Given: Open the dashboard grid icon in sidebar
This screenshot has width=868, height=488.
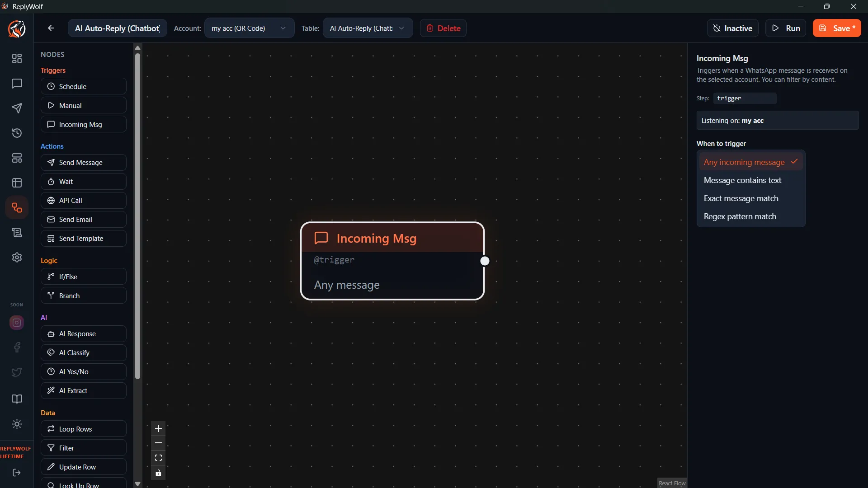Looking at the screenshot, I should click(x=17, y=59).
